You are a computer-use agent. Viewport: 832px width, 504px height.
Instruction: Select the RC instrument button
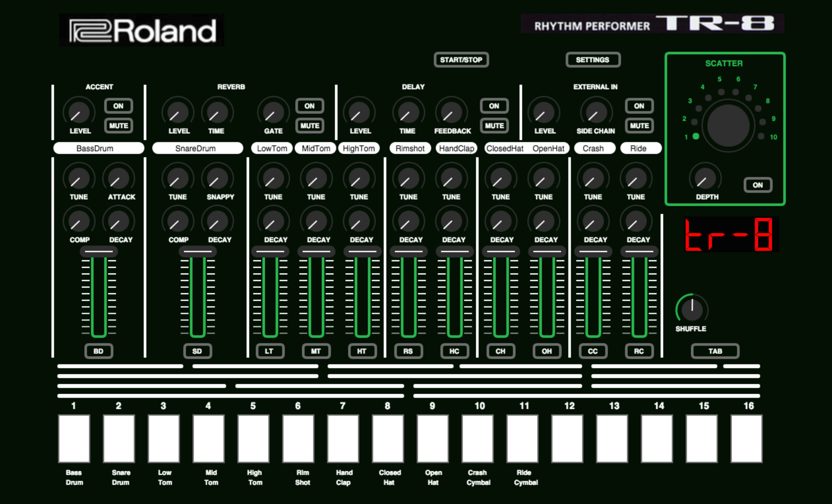pyautogui.click(x=639, y=351)
